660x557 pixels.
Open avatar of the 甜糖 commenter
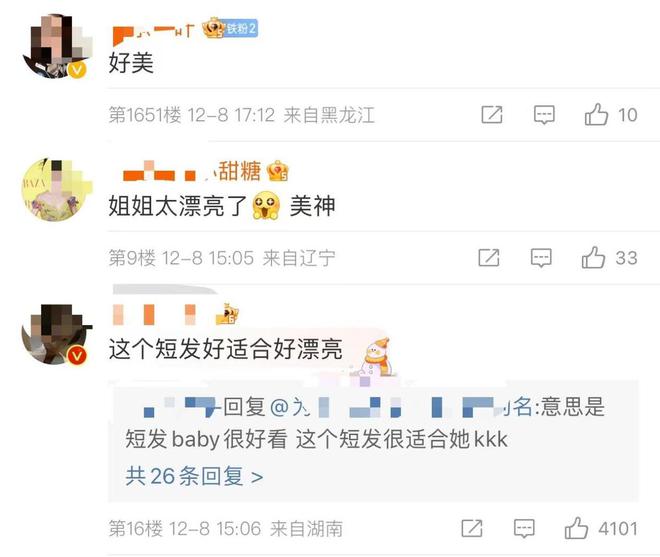click(x=57, y=189)
